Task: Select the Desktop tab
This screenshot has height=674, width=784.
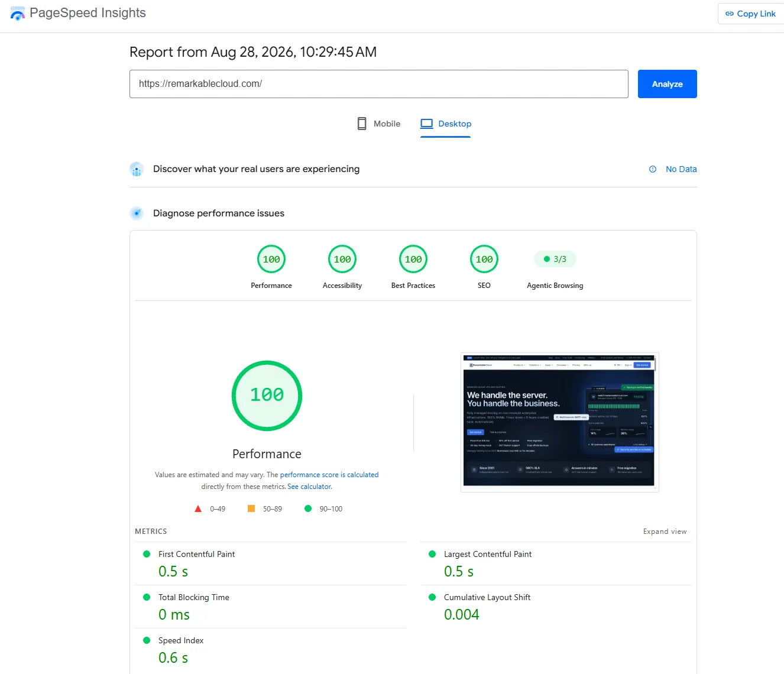Action: point(446,124)
